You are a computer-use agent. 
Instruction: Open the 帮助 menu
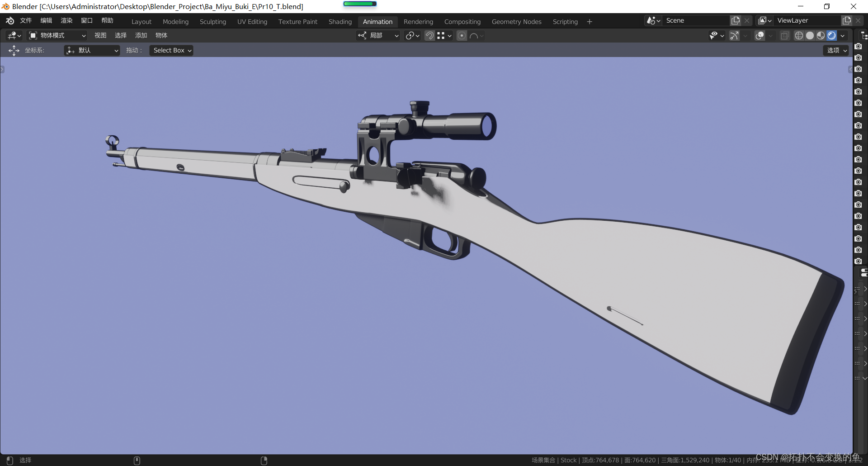pyautogui.click(x=107, y=21)
